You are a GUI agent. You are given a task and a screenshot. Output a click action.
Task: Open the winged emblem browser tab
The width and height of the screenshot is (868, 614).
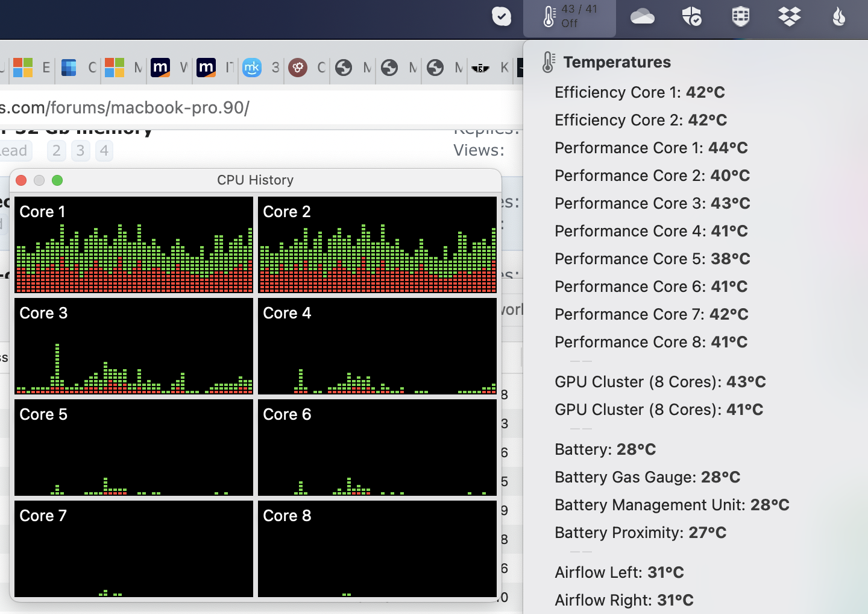[x=491, y=68]
